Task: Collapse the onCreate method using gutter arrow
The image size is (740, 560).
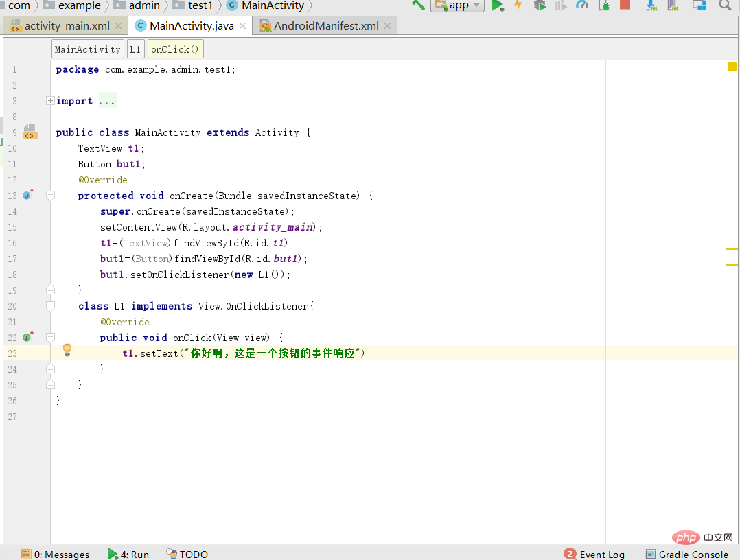Action: [50, 195]
